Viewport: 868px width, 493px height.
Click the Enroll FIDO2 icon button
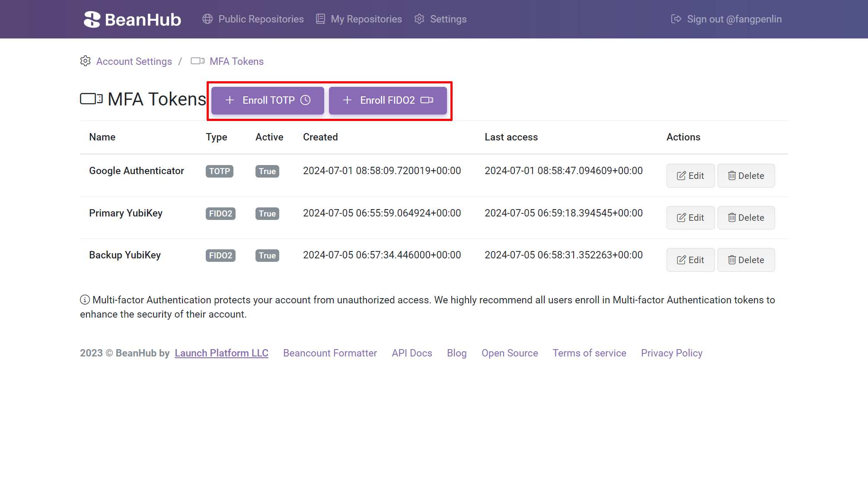click(x=387, y=99)
